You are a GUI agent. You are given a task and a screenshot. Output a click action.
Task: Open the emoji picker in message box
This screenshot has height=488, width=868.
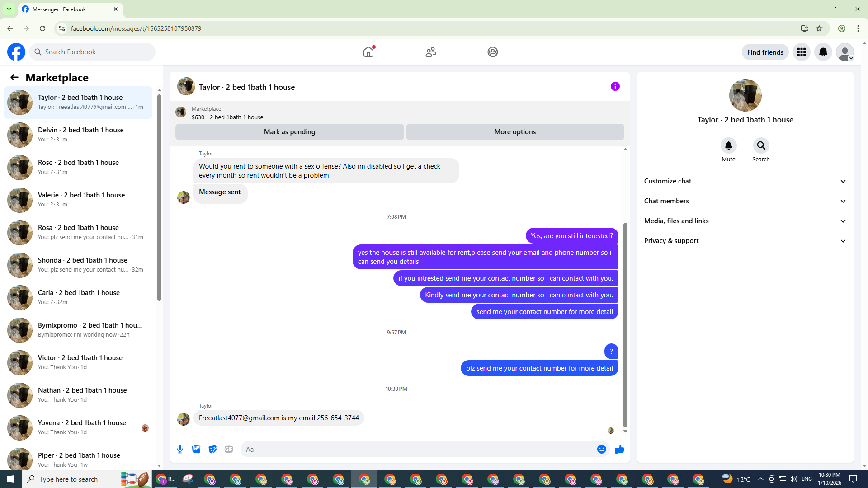(601, 449)
